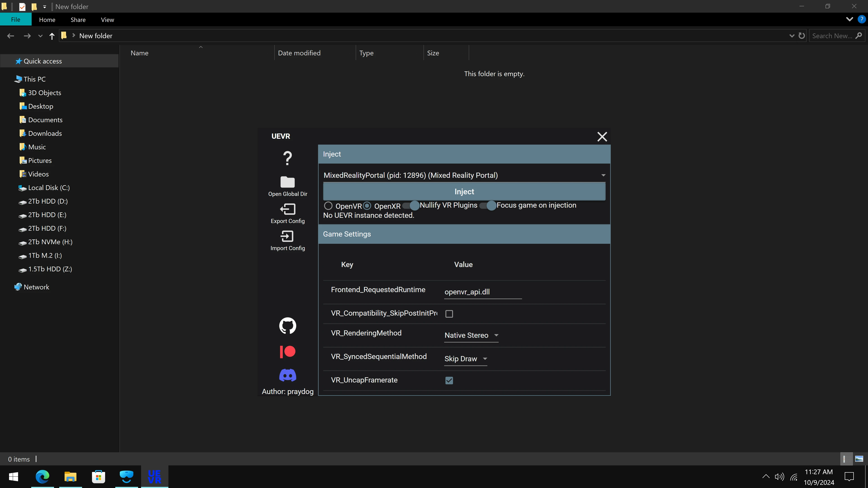Screen dimensions: 868x488
Task: Click the Explorer Back arrow
Action: [10, 36]
